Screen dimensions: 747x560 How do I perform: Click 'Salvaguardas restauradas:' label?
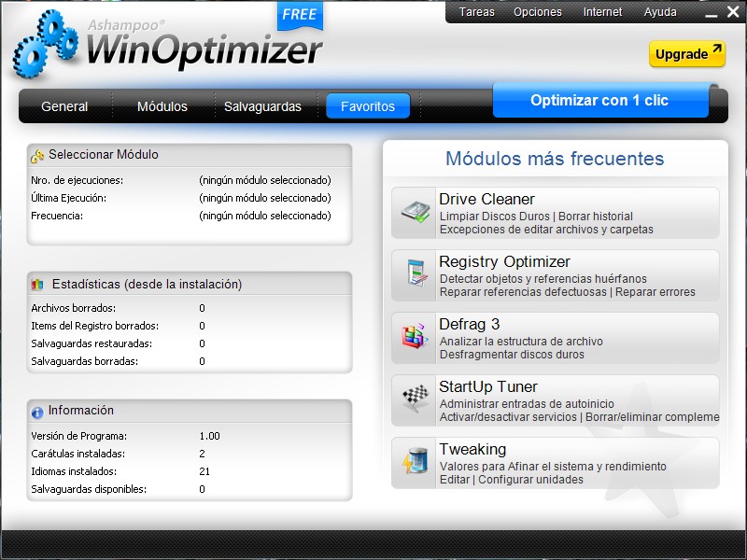click(x=92, y=343)
